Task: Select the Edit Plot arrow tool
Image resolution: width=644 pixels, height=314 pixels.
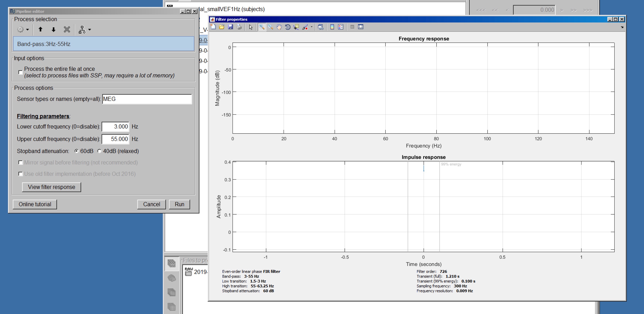Action: (x=251, y=27)
